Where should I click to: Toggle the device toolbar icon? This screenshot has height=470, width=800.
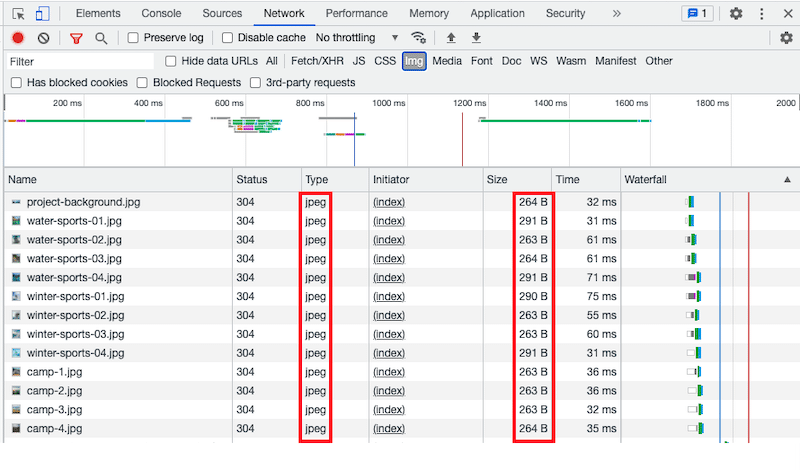[42, 14]
